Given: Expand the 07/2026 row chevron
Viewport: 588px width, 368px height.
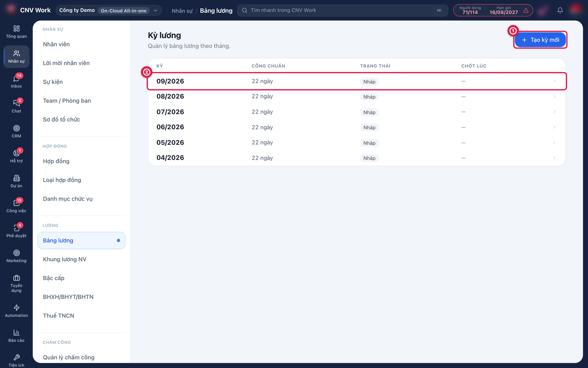Looking at the screenshot, I should (554, 112).
